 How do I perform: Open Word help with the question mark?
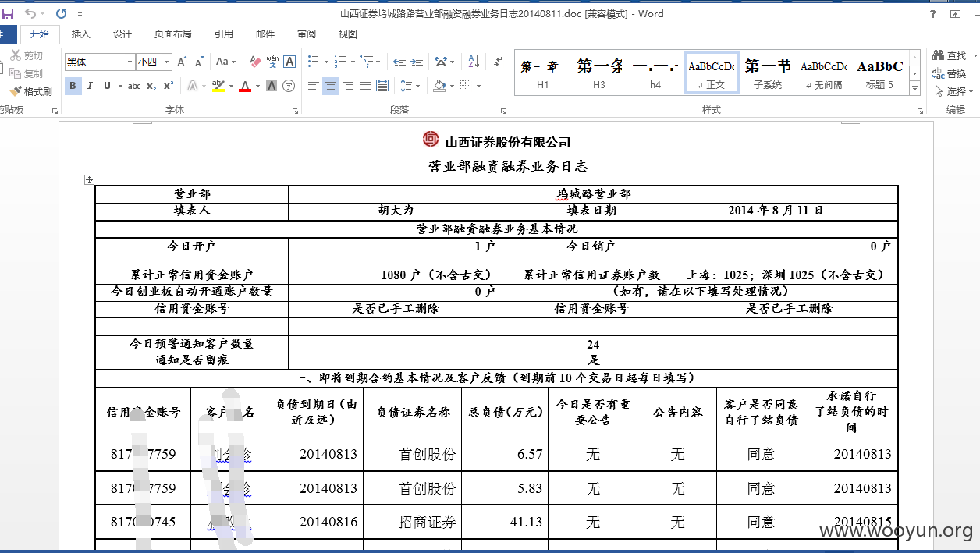tap(933, 14)
